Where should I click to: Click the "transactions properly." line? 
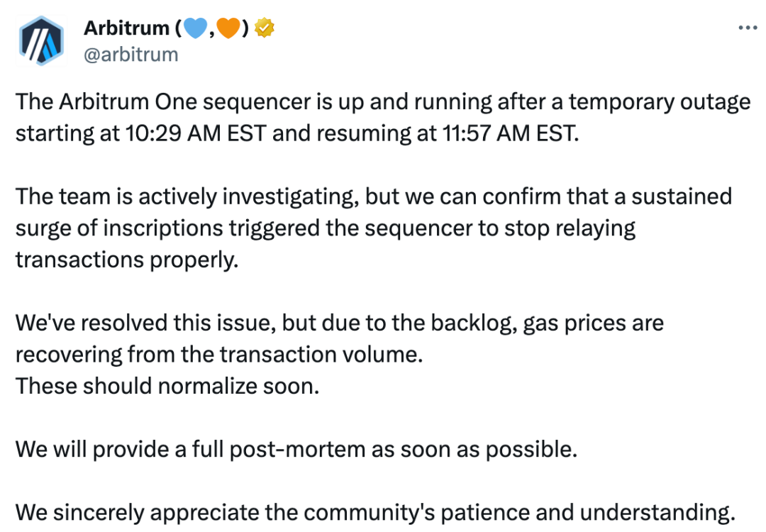tap(124, 259)
